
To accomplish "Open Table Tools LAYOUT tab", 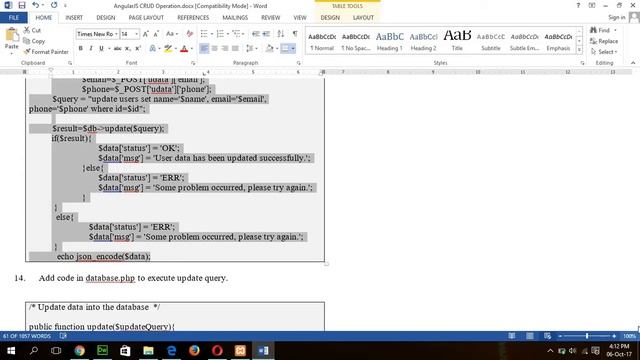I will point(363,18).
